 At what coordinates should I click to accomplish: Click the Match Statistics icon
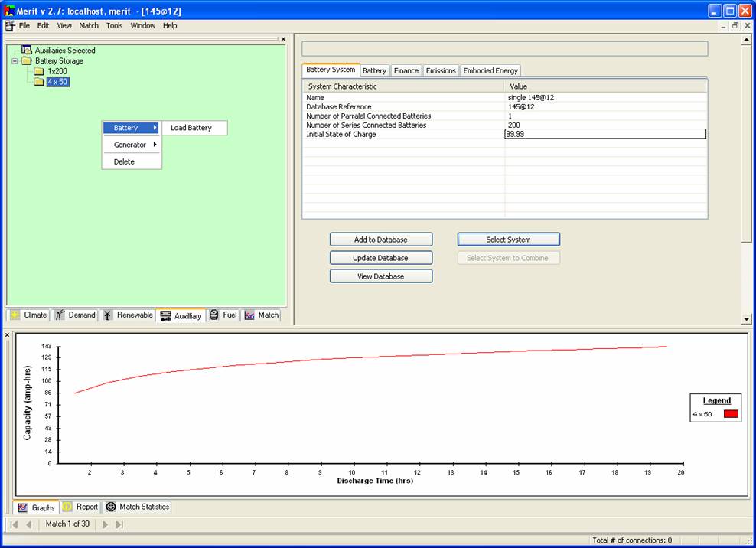pos(110,507)
